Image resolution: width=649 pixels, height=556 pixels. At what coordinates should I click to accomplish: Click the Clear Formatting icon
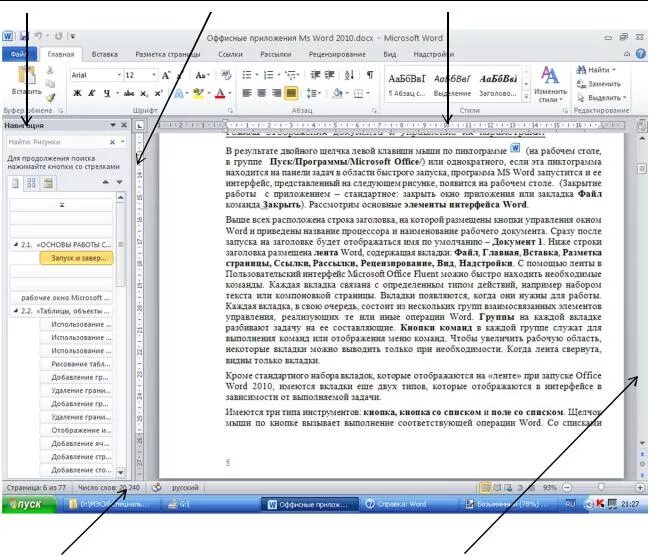226,75
